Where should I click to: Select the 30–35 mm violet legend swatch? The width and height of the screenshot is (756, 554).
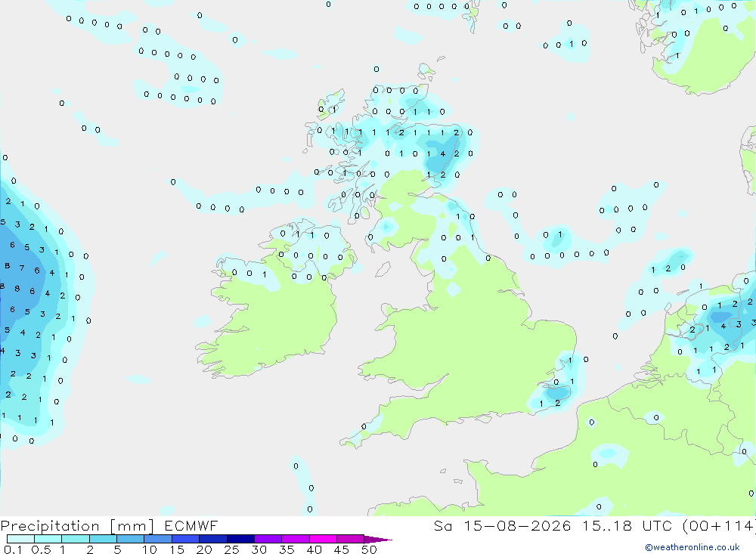[268, 539]
